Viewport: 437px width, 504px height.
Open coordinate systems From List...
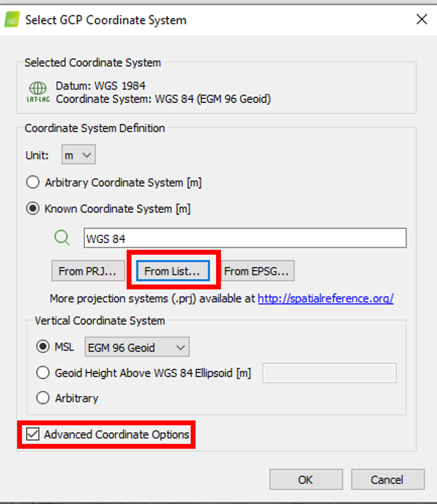(x=173, y=271)
